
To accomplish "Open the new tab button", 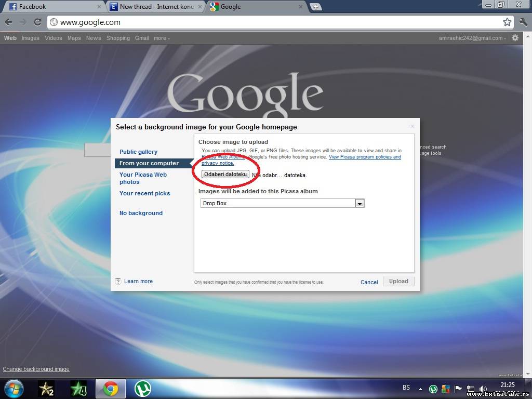I will click(315, 7).
